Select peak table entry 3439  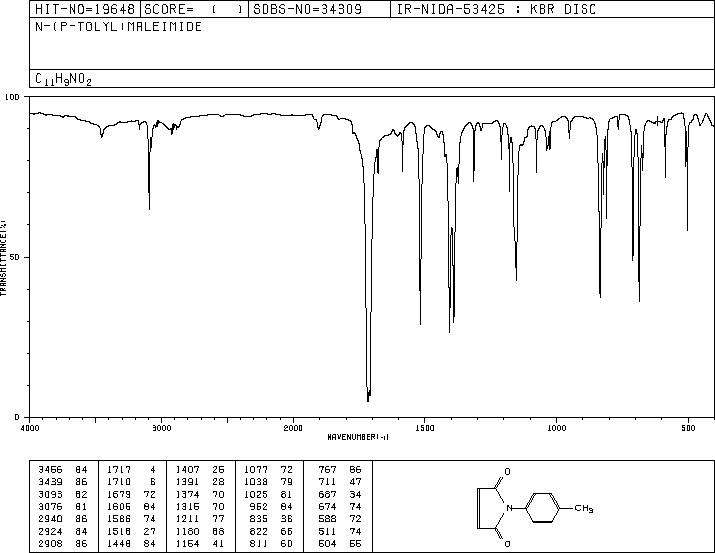tap(50, 482)
